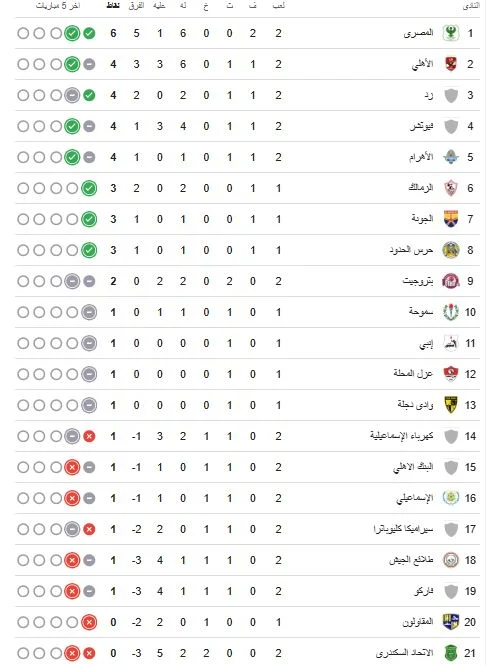Click Al Mokawloon logo in row 20
The height and width of the screenshot is (665, 486).
click(x=451, y=622)
